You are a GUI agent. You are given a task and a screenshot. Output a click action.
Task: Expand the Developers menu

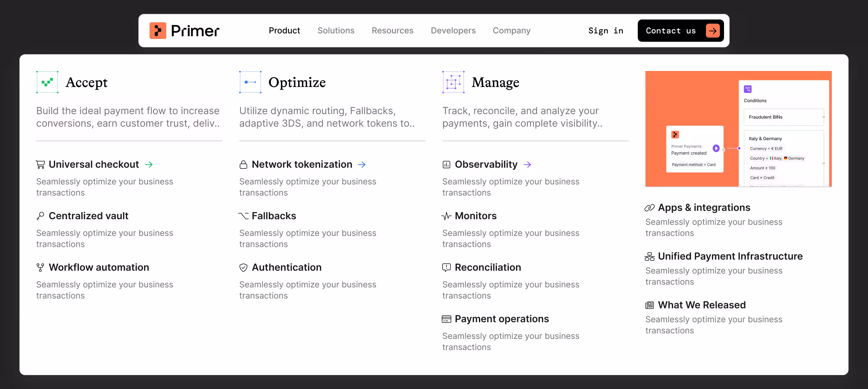pos(453,31)
